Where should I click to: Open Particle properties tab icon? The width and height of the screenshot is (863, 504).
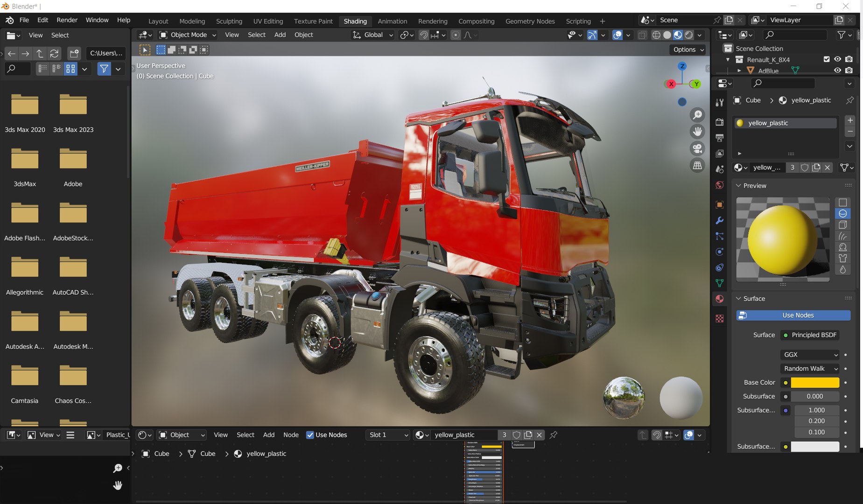click(x=720, y=236)
